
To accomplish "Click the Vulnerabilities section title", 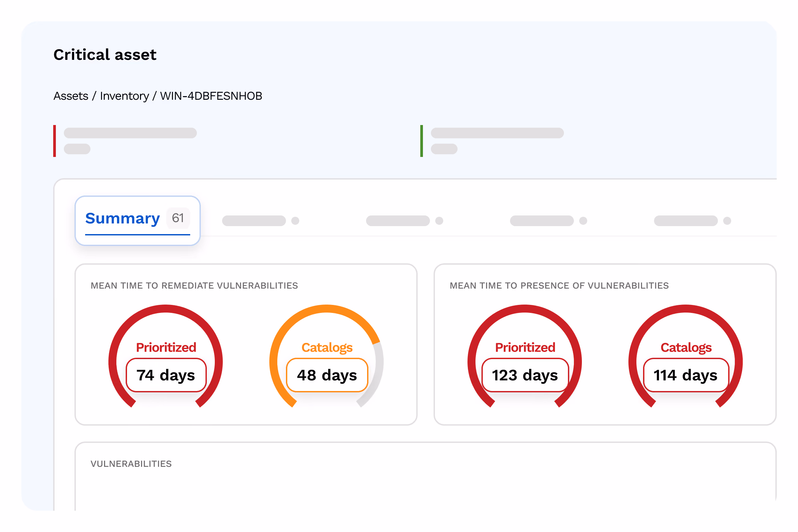I will point(131,464).
